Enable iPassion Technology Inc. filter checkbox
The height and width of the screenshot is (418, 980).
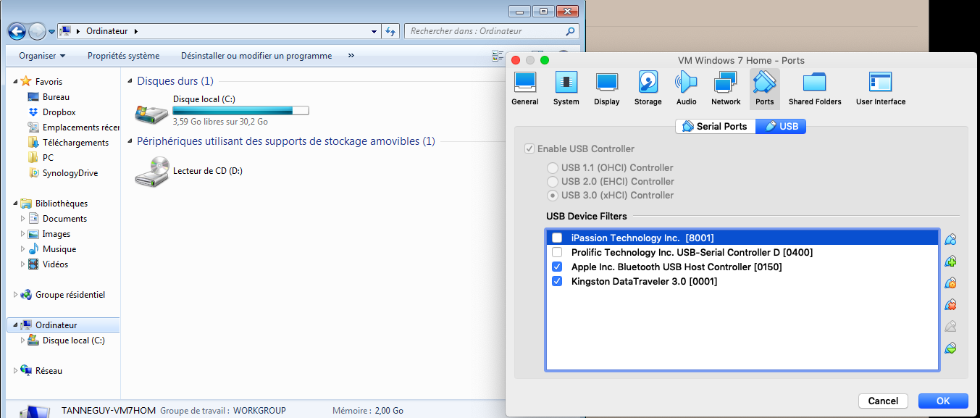(x=557, y=238)
